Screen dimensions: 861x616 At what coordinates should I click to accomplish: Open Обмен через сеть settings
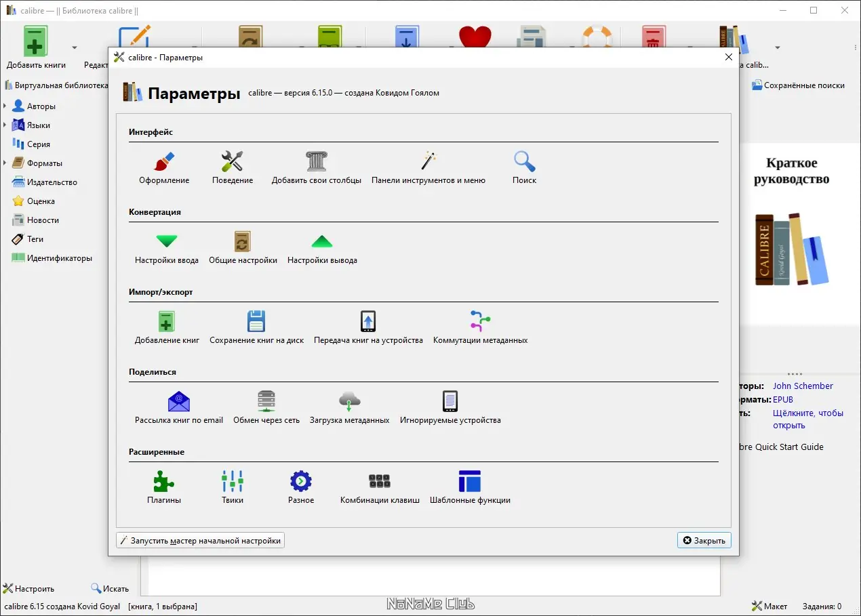(x=266, y=408)
